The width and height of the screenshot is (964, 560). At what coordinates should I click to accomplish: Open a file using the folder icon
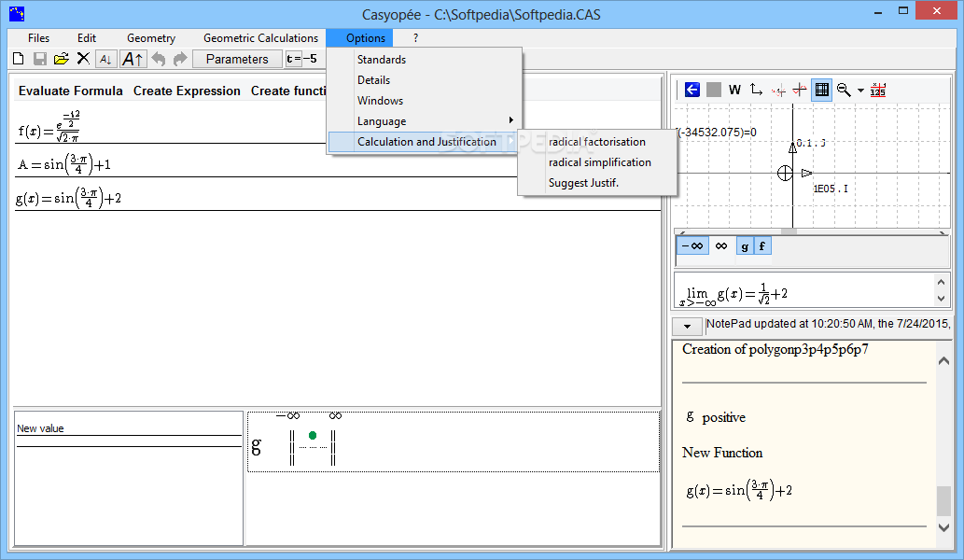pos(61,59)
